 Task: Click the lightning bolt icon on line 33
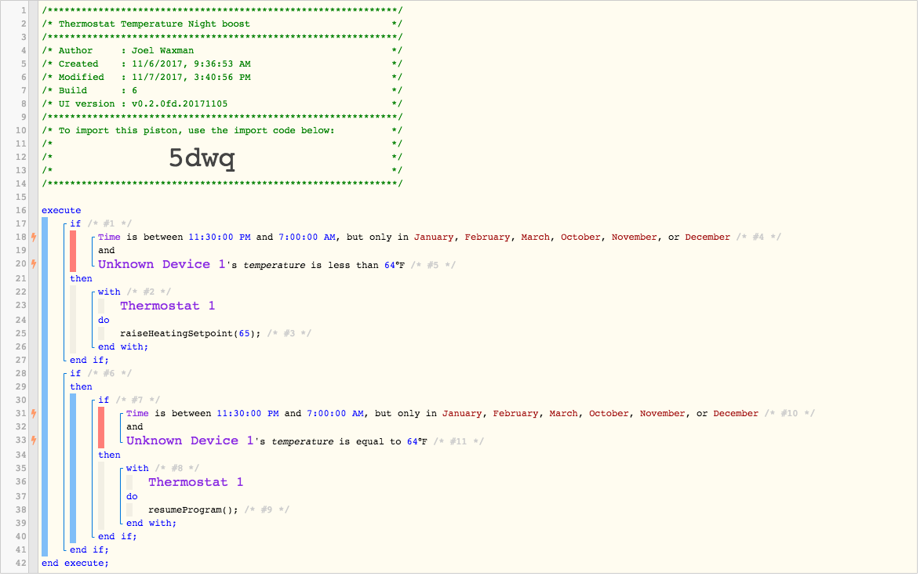34,440
